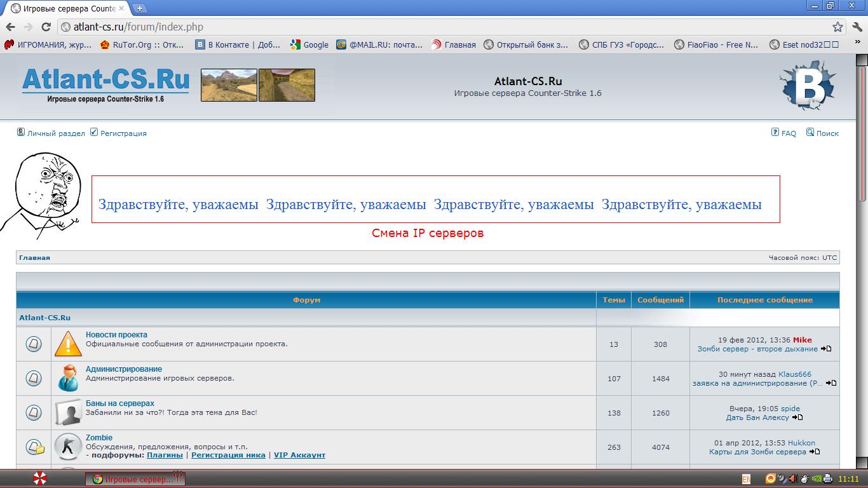Open Зомби сервер - второе дыхание topic
Image resolution: width=868 pixels, height=488 pixels.
point(757,349)
